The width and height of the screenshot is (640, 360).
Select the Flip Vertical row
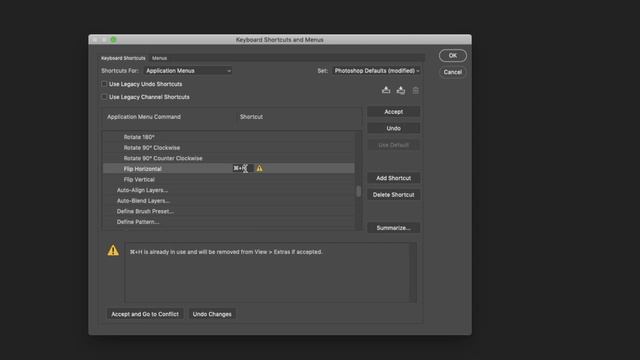[229, 180]
